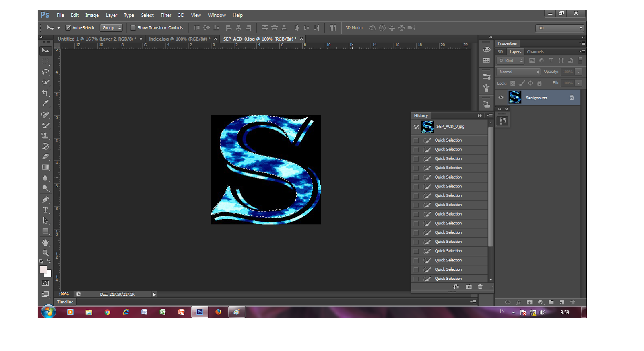The width and height of the screenshot is (644, 351).
Task: Select the Brush tool
Action: [x=45, y=125]
